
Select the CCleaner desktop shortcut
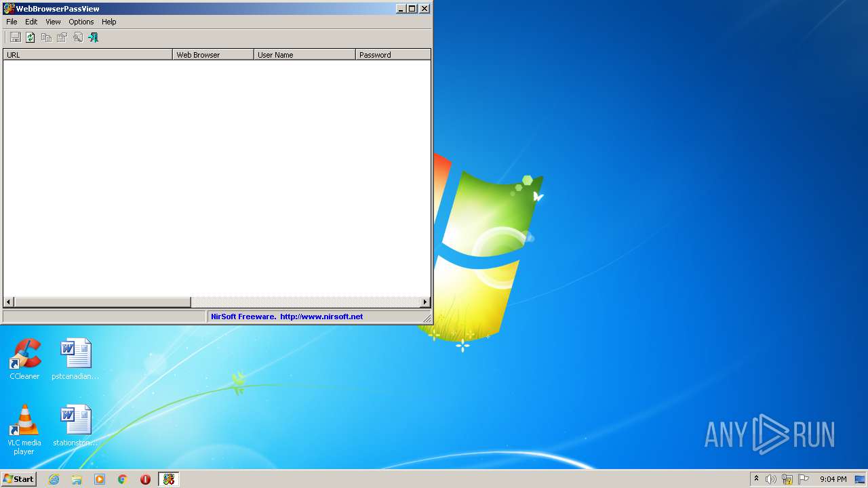24,360
